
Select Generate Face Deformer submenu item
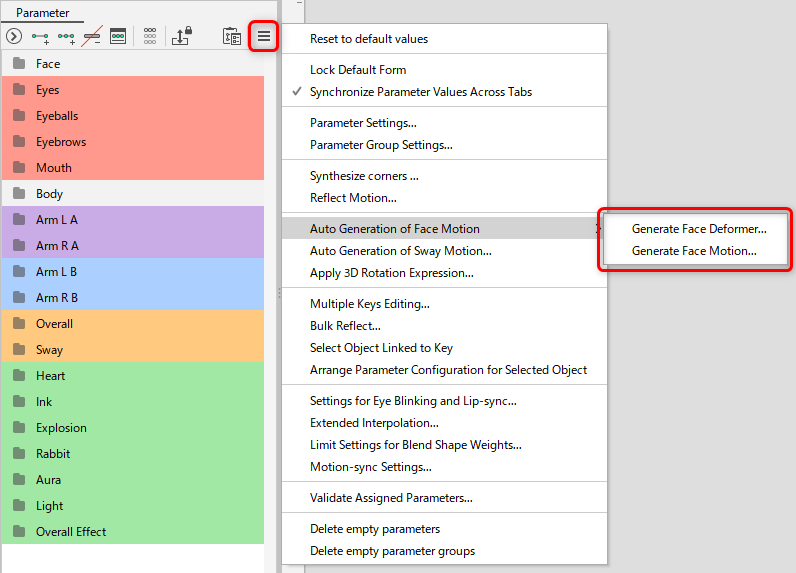695,229
